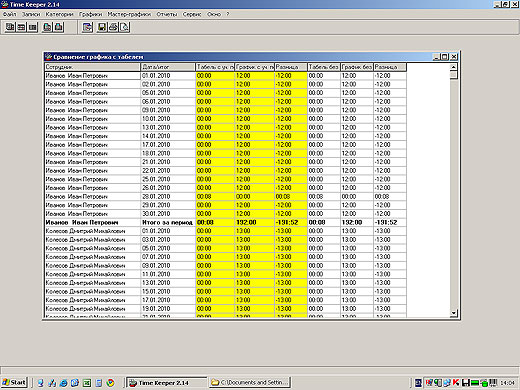This screenshot has width=520, height=390.
Task: Click the 13.01.2010 date cell for Иванов
Action: point(168,127)
